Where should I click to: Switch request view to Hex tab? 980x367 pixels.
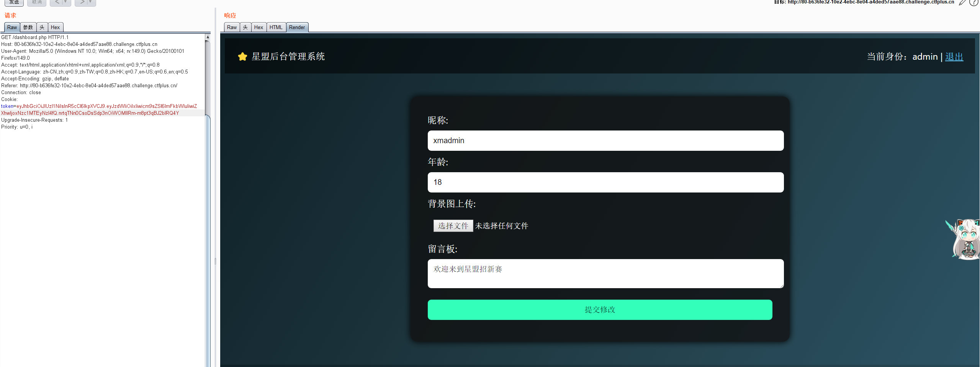click(x=55, y=27)
